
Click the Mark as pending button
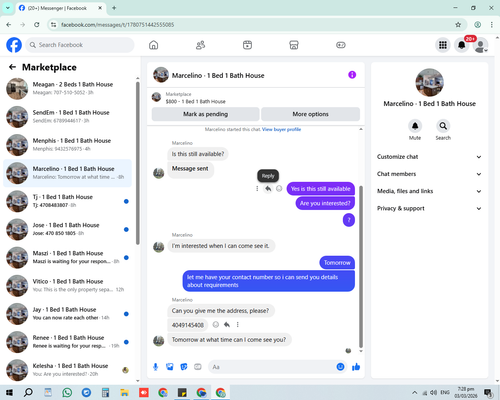(x=205, y=114)
